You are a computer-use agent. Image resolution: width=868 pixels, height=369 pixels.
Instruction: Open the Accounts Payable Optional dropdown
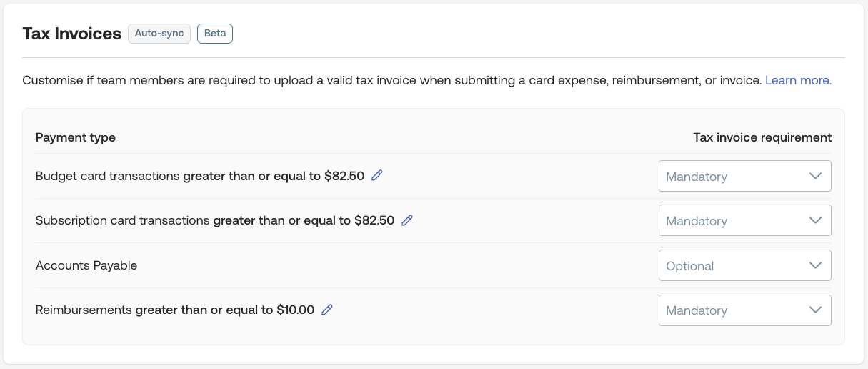[744, 265]
